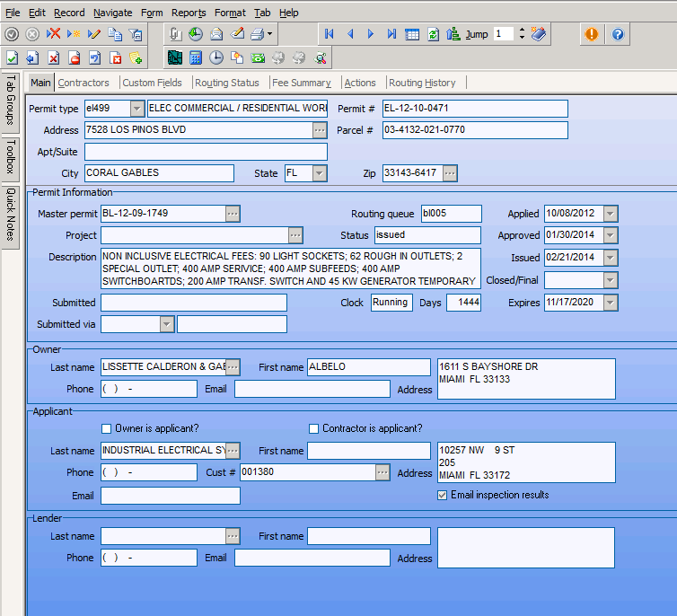Click the attachments paperclip icon
This screenshot has height=616, width=677.
click(174, 35)
